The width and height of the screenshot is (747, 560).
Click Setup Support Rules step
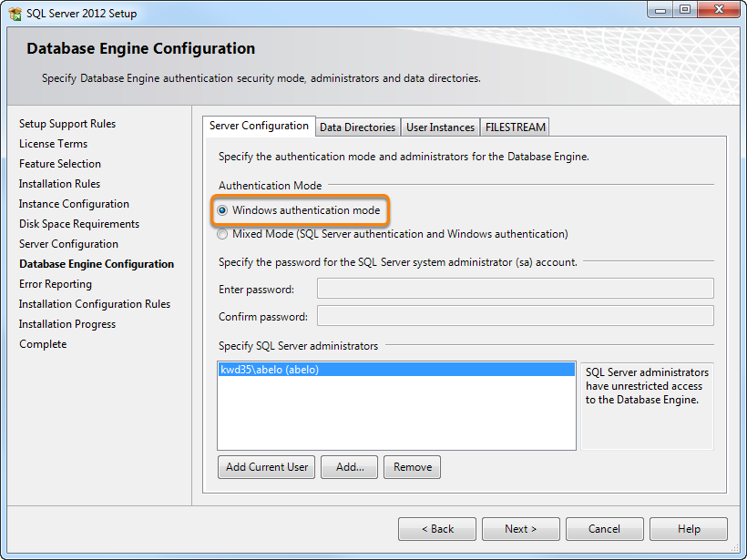tap(67, 124)
